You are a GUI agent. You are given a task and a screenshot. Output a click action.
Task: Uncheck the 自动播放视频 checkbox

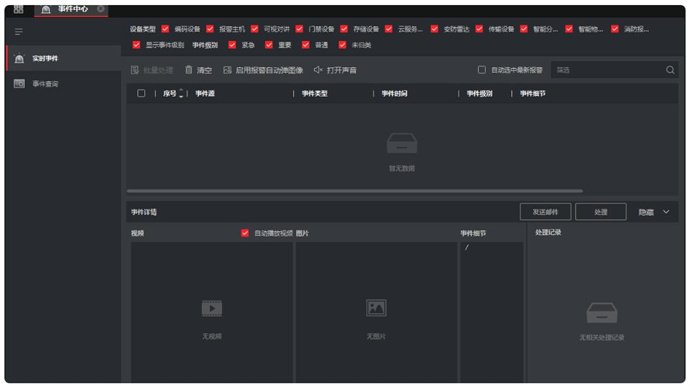[x=245, y=233]
